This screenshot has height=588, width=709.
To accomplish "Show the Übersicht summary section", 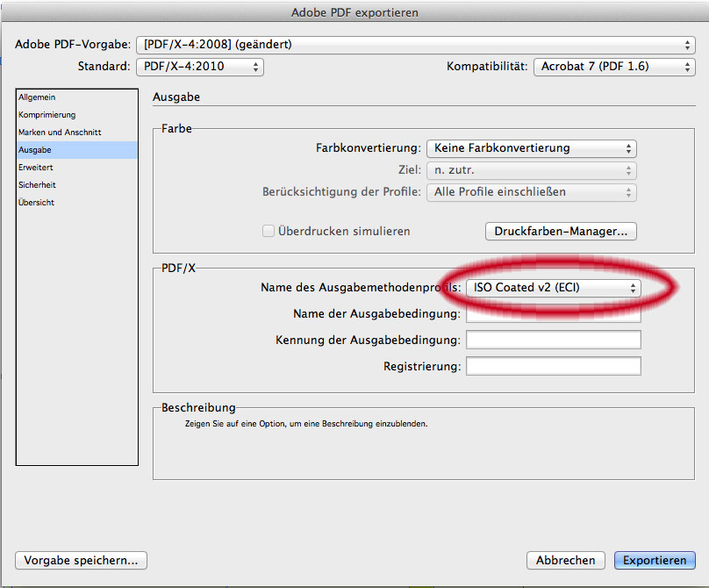I will pyautogui.click(x=37, y=203).
